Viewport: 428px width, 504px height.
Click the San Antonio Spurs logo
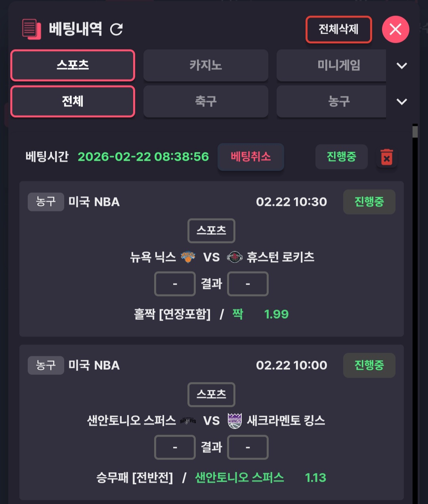188,420
